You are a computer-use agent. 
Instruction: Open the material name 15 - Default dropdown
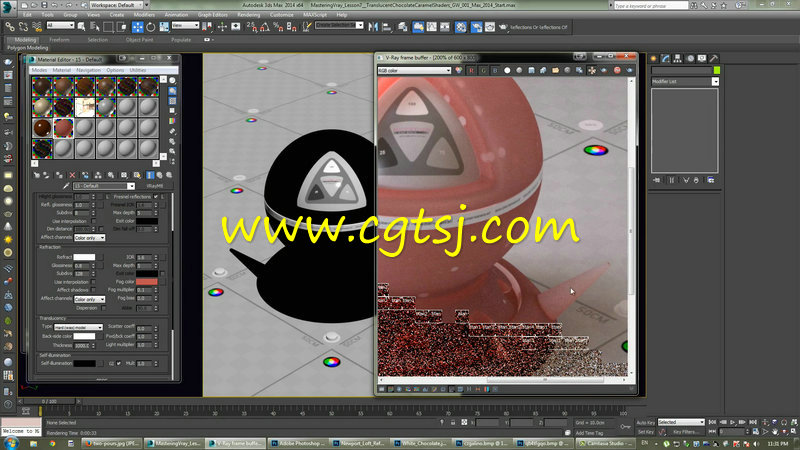coord(104,186)
